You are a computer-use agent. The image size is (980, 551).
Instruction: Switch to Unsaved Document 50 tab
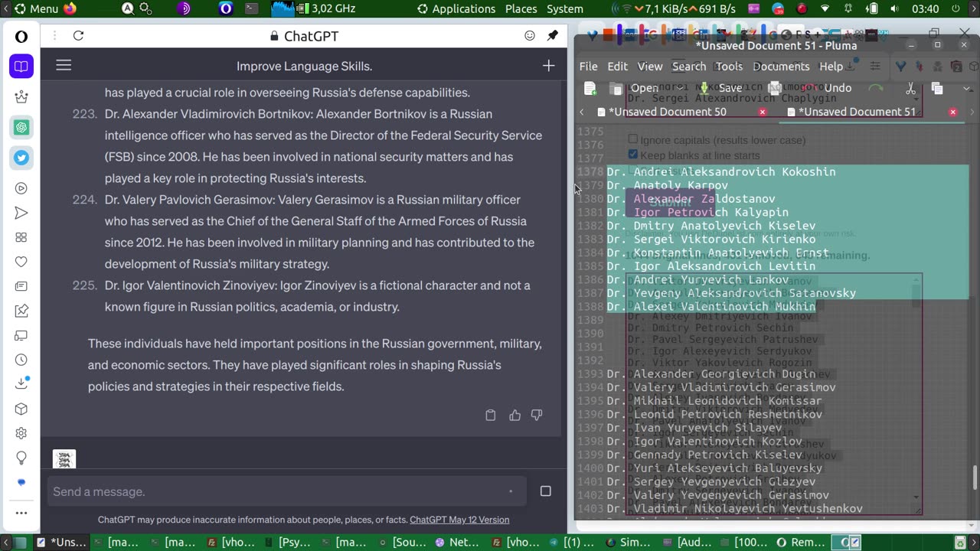point(667,112)
